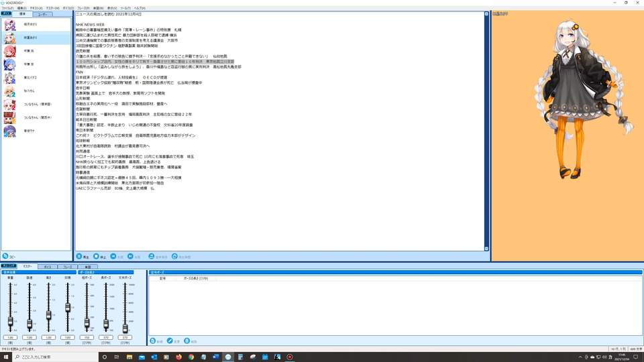644x362 pixels.
Task: Switch to the ユーザー voice list tab
Action: point(42,14)
